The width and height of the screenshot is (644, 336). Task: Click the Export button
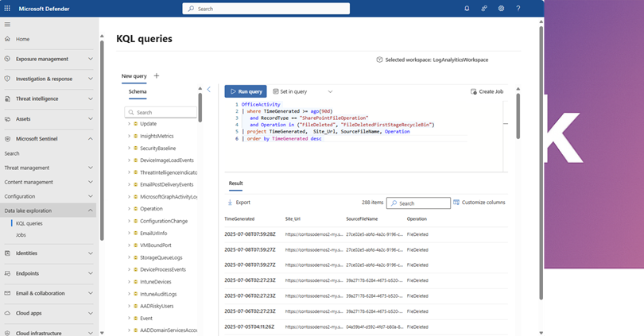[239, 203]
